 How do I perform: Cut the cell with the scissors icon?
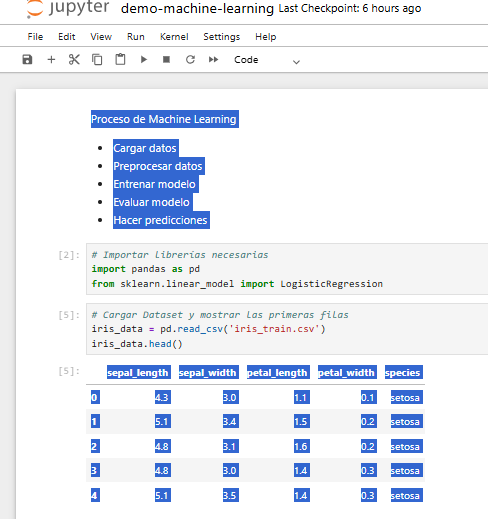[74, 60]
